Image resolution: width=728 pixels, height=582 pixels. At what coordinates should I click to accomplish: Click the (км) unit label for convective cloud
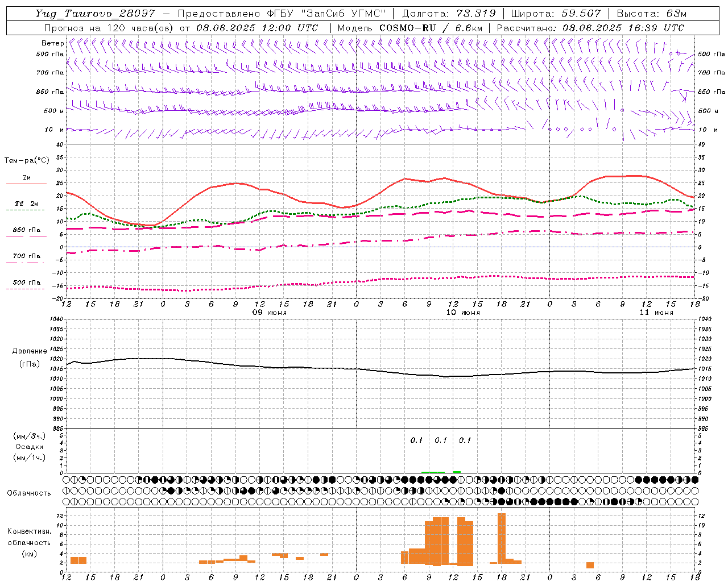pyautogui.click(x=30, y=553)
